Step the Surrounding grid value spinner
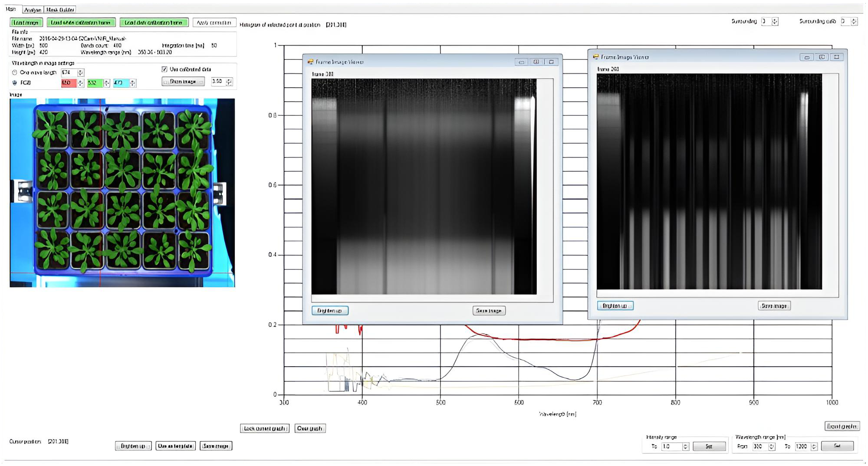 point(855,21)
